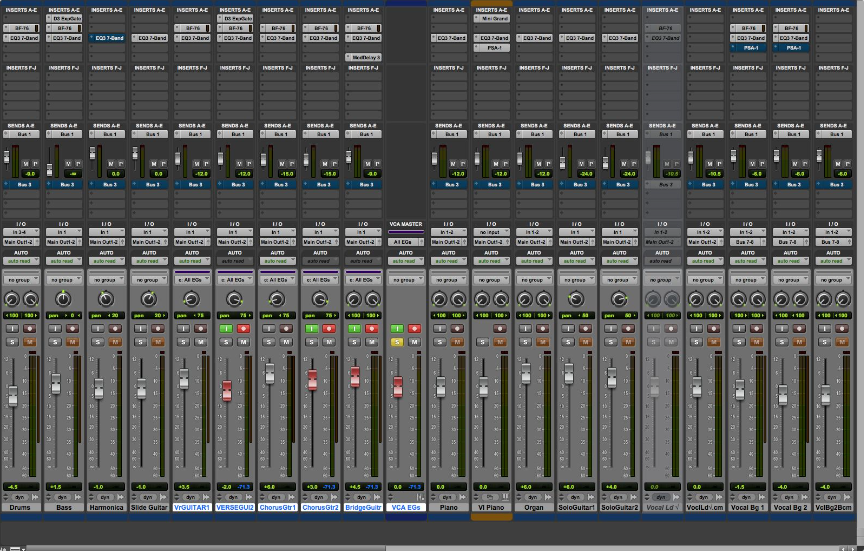Select the Piano track name
This screenshot has height=551, width=864.
pos(448,507)
